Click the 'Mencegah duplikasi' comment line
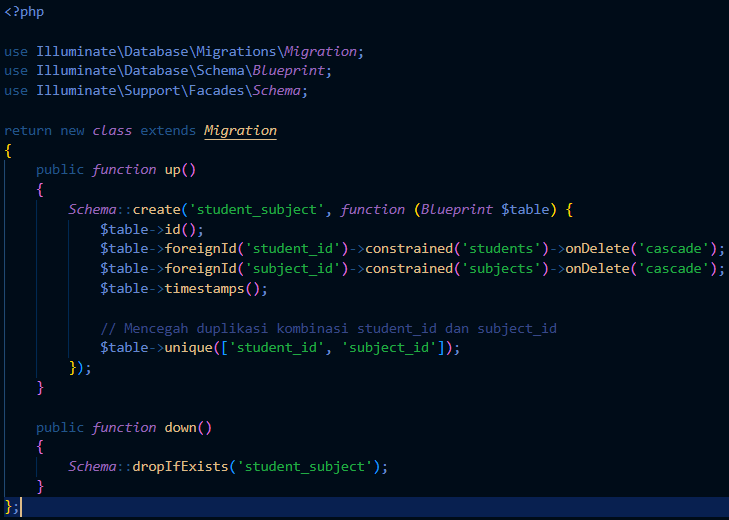The width and height of the screenshot is (729, 520). (329, 329)
